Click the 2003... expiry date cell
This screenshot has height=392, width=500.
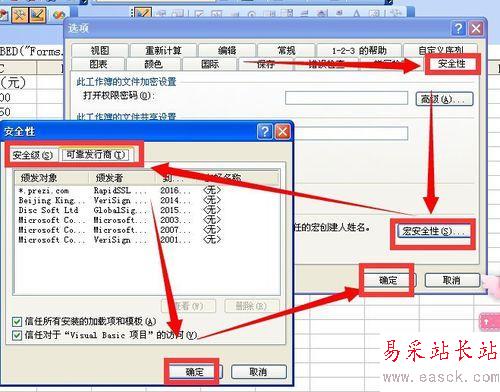tap(175, 220)
